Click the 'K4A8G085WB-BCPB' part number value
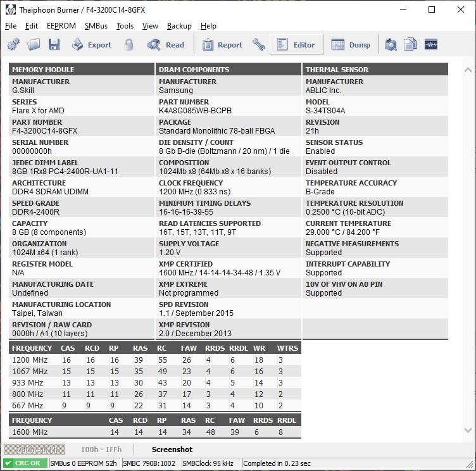Viewport: 476px width, 471px height. pyautogui.click(x=195, y=111)
